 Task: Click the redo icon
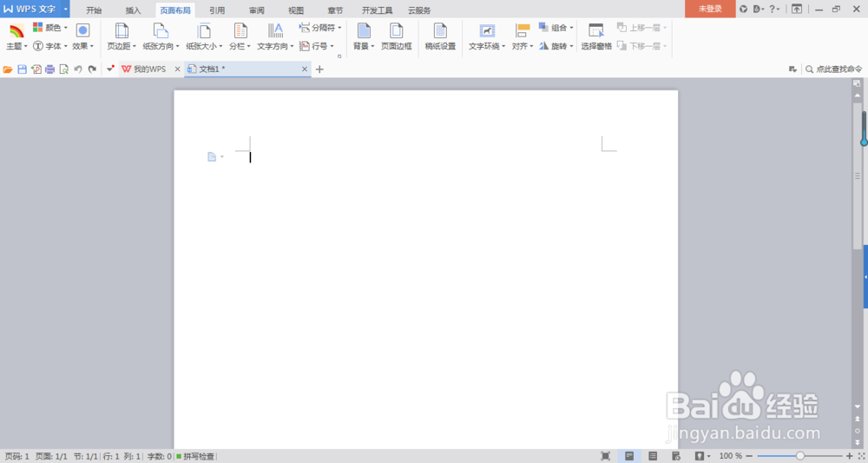[92, 69]
